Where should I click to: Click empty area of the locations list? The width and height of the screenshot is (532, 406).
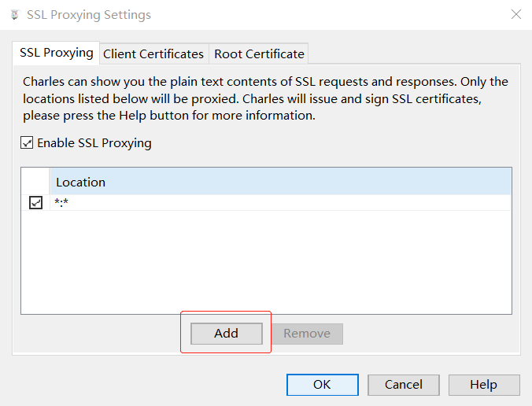(x=268, y=264)
